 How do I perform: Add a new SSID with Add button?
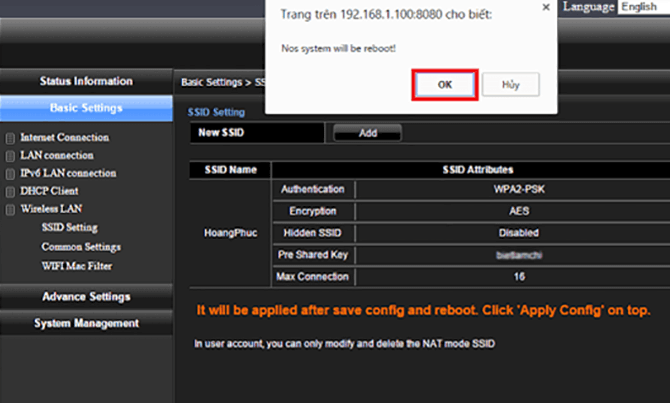[367, 133]
